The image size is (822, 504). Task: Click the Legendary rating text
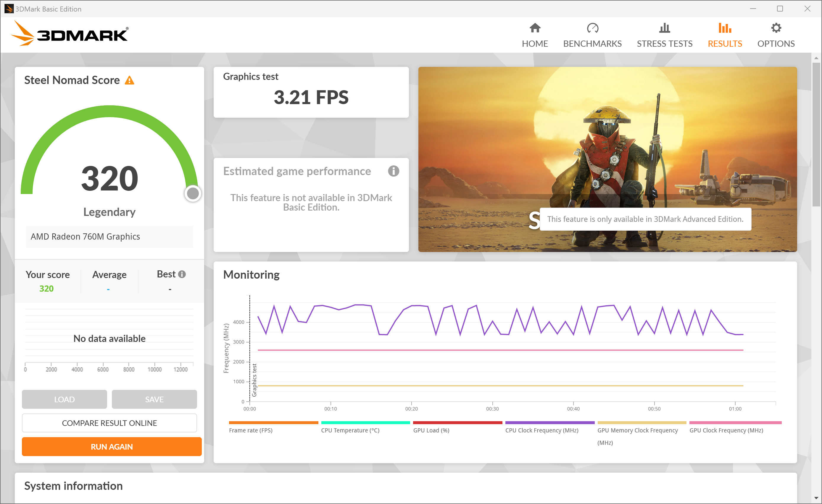[109, 212]
